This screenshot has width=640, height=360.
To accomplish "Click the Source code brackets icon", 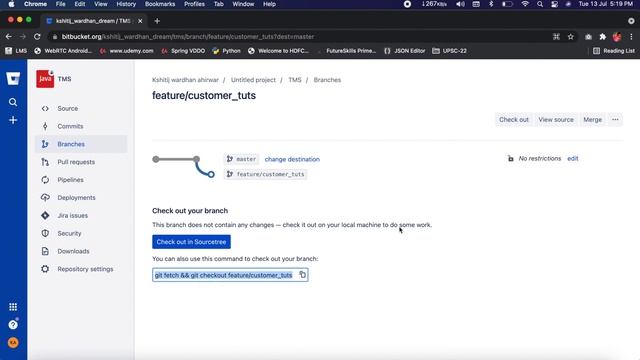I will [45, 109].
